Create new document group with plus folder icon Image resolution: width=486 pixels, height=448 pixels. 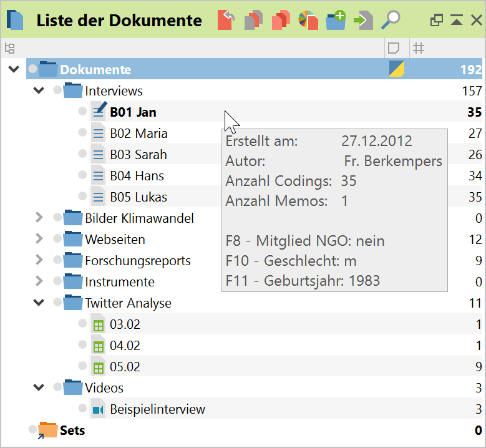336,20
